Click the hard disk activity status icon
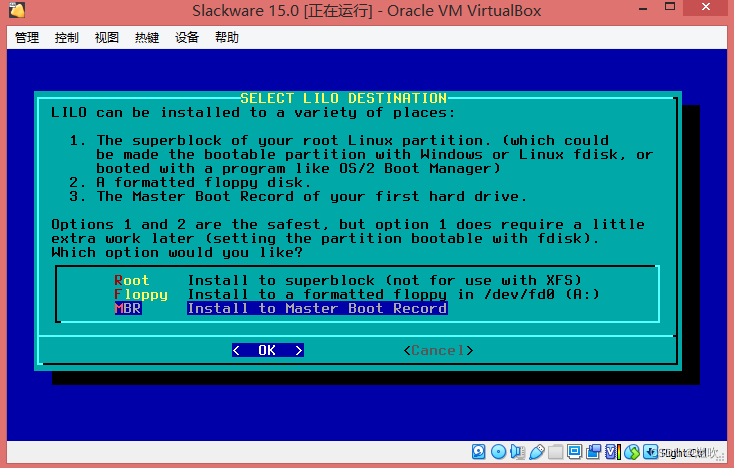This screenshot has height=468, width=734. click(x=478, y=452)
